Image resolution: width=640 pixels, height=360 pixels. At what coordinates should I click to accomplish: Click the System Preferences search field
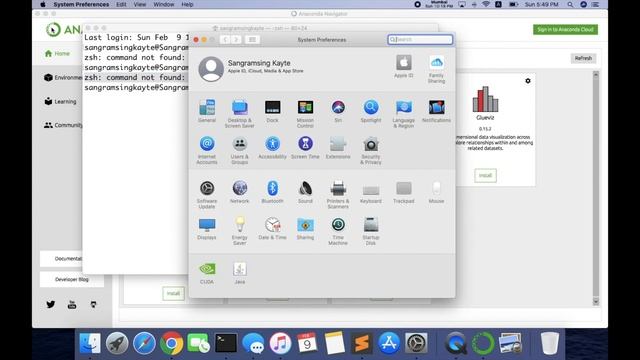tap(420, 40)
